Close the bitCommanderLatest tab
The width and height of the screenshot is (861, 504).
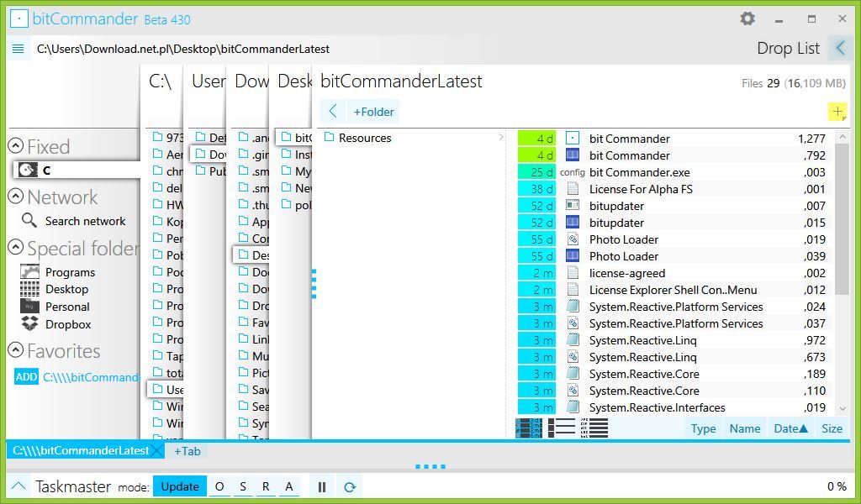pos(156,451)
